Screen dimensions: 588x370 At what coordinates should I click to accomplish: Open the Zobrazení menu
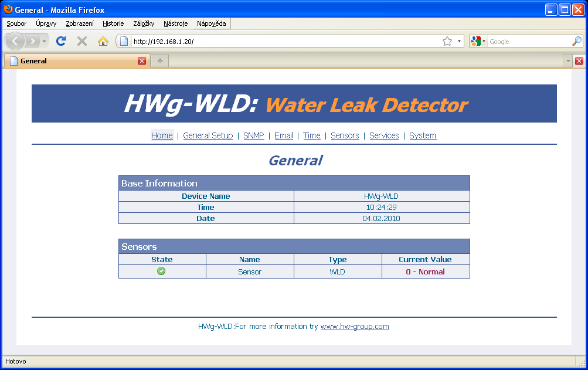point(80,23)
